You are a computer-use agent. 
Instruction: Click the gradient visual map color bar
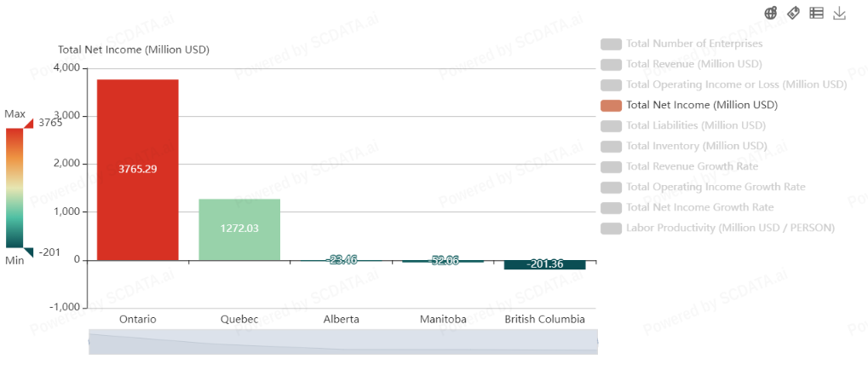coord(15,188)
